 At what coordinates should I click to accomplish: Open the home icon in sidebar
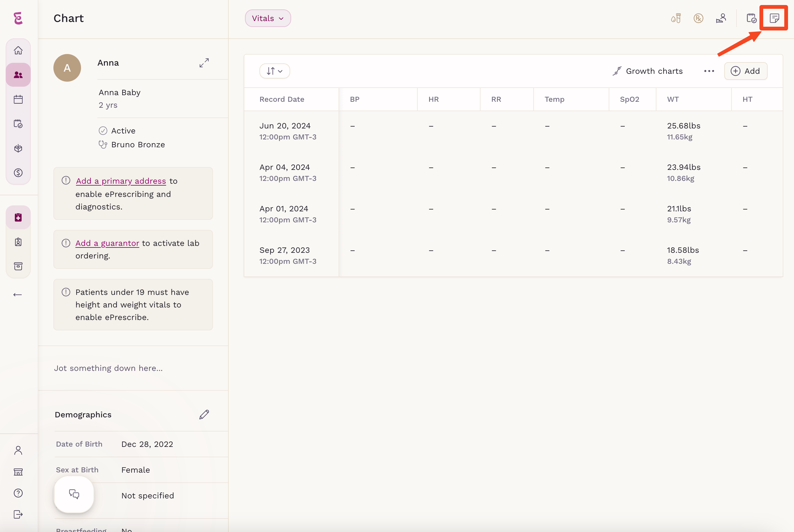[18, 51]
